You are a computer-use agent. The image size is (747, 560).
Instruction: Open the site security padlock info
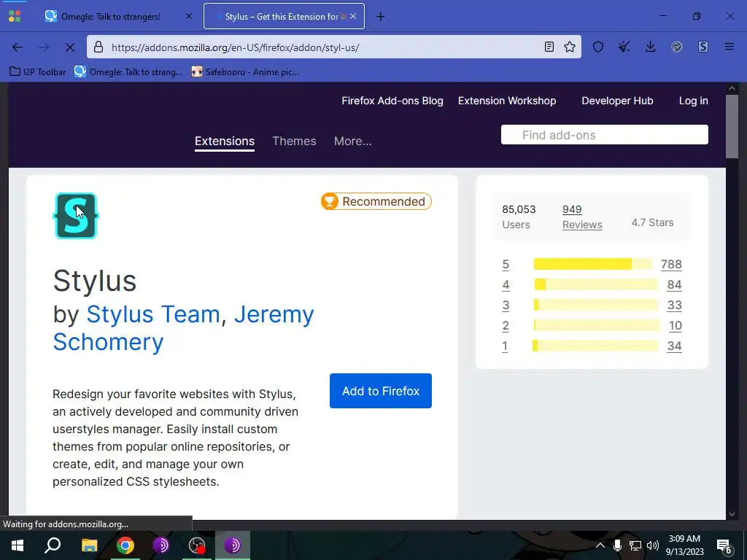(98, 47)
